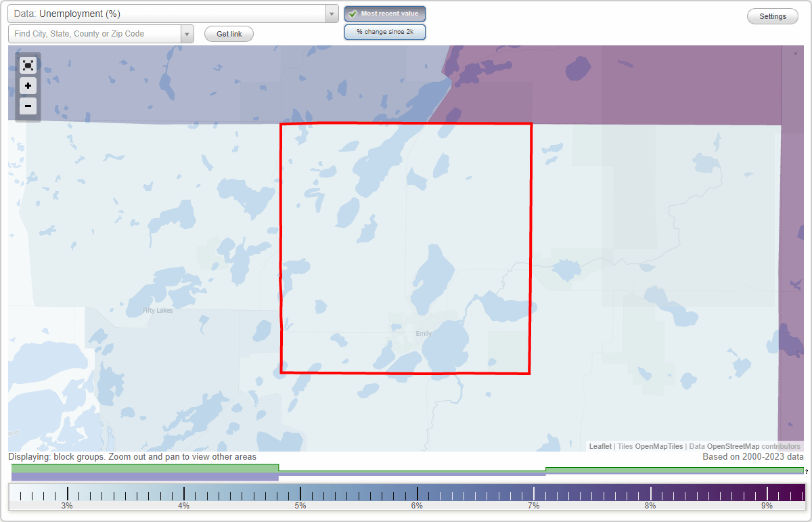Click the 3% mark on color scale
This screenshot has height=522, width=812.
pyautogui.click(x=67, y=506)
